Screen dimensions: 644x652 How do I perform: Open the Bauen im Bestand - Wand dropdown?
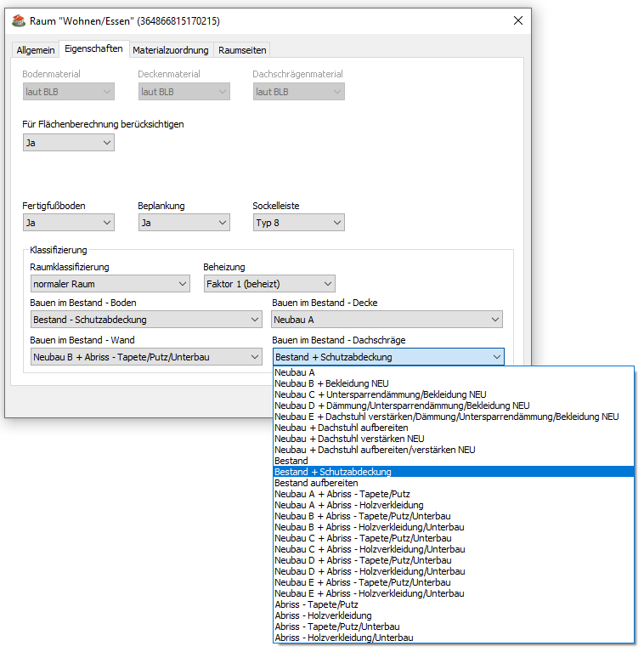pos(145,357)
